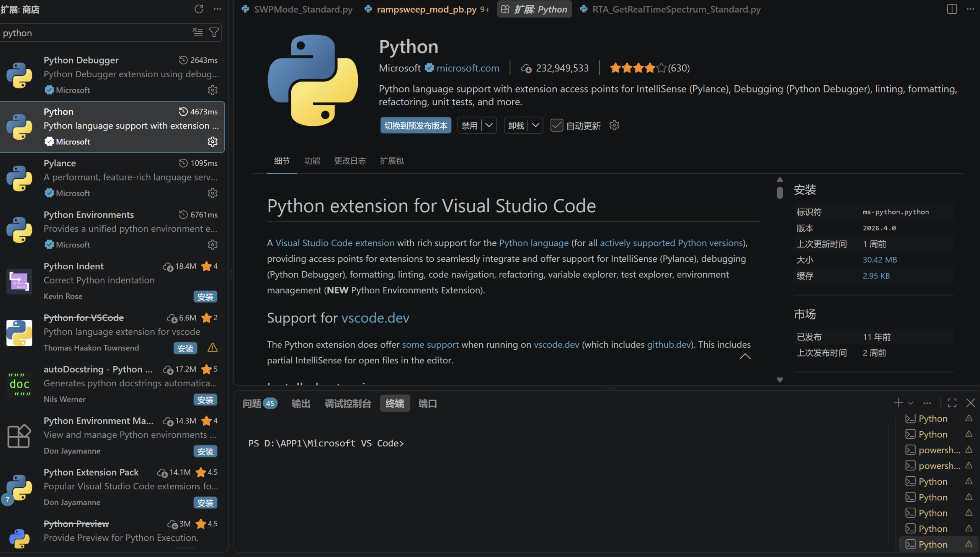
Task: Switch to the 端口 panel tab
Action: coord(428,404)
